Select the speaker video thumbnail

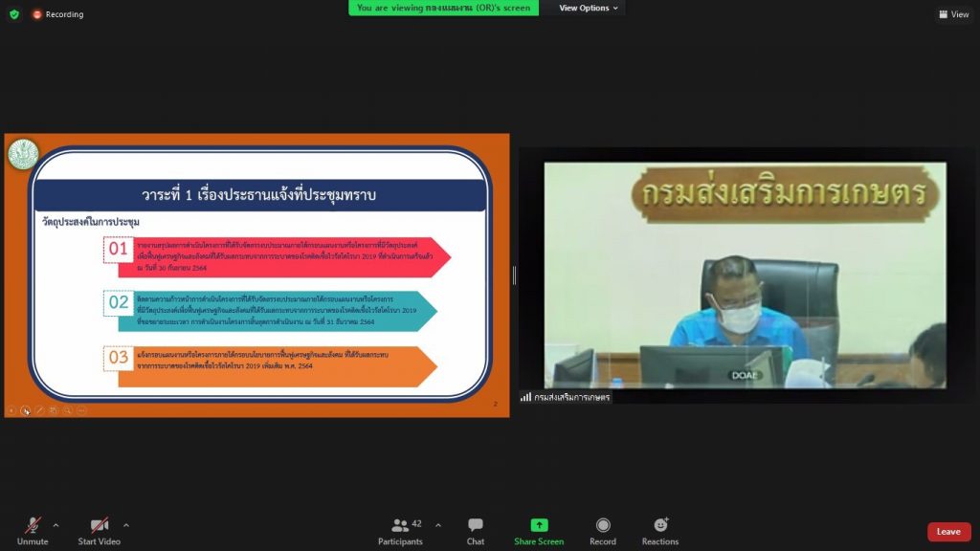coord(745,275)
